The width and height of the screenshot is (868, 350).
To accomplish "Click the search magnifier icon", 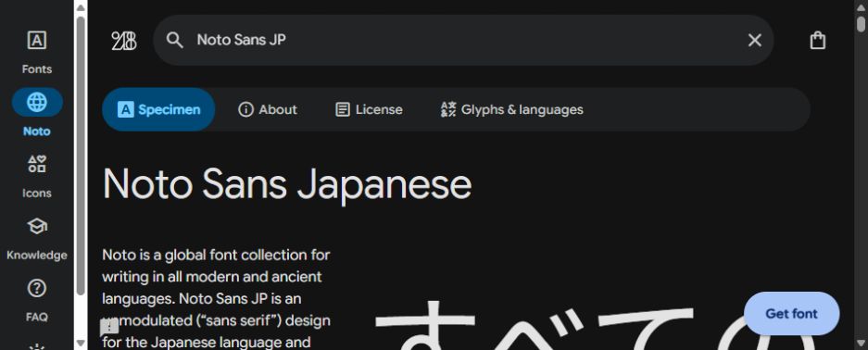I will (175, 40).
